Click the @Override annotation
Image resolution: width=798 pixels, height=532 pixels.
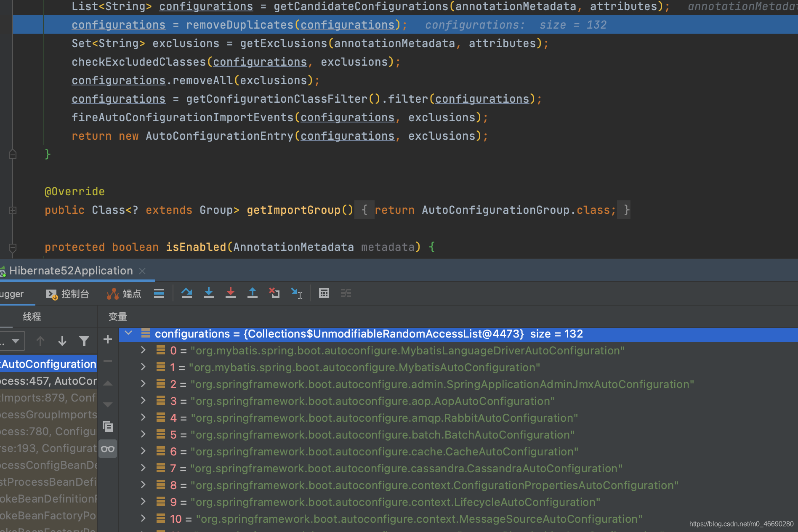coord(75,192)
